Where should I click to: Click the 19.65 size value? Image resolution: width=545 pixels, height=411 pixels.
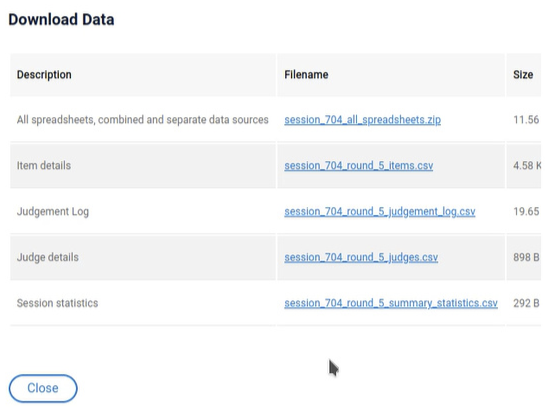coord(526,211)
